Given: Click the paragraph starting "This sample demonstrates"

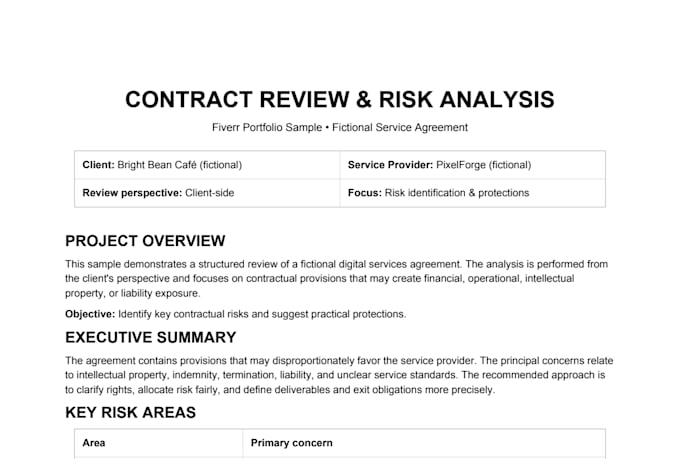Looking at the screenshot, I should coord(337,279).
